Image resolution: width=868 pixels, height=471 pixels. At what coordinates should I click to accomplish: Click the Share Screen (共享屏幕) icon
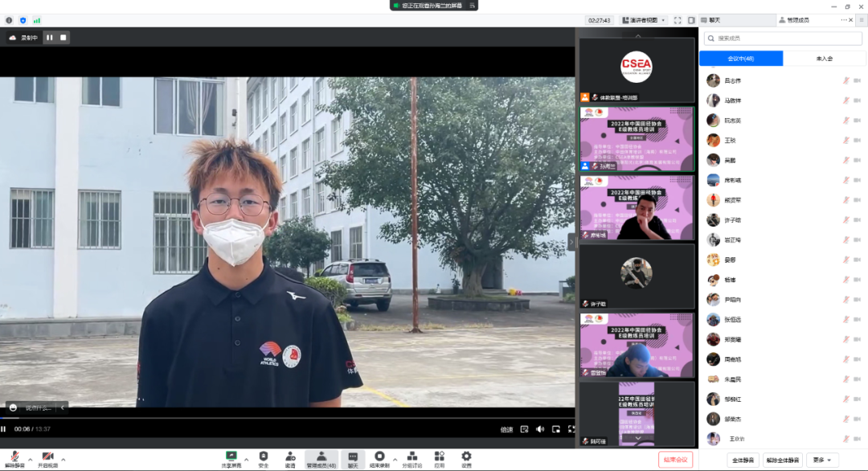[x=231, y=457]
